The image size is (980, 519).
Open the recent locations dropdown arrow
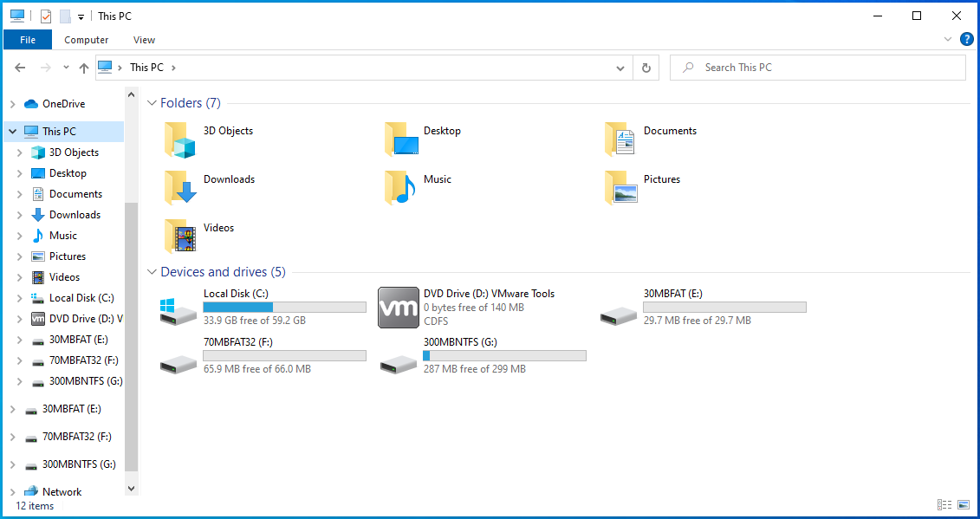click(x=66, y=68)
